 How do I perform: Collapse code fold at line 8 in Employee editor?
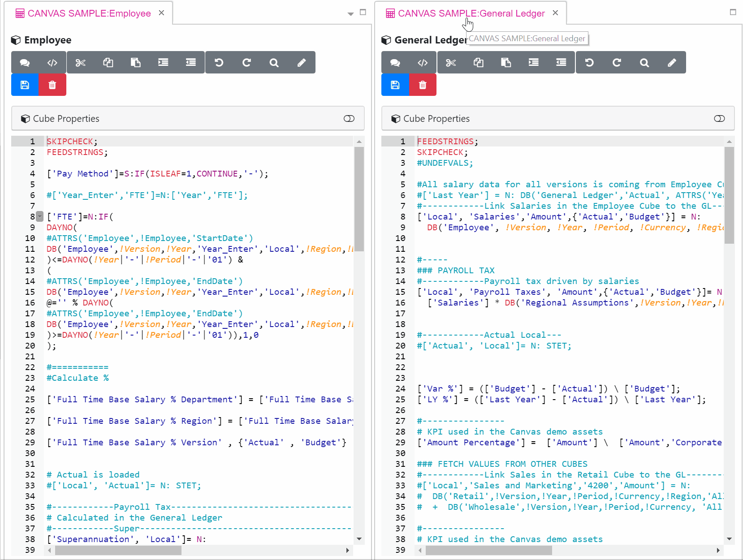coord(40,217)
